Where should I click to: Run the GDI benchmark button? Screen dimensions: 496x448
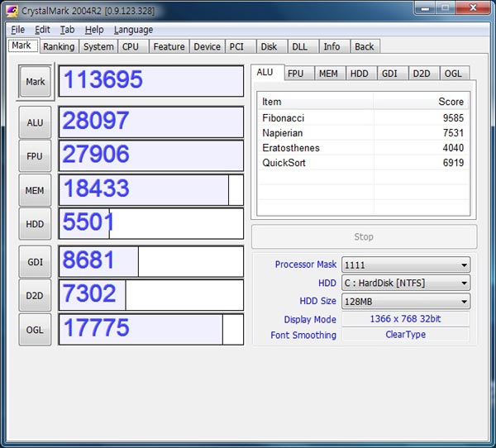click(x=35, y=262)
